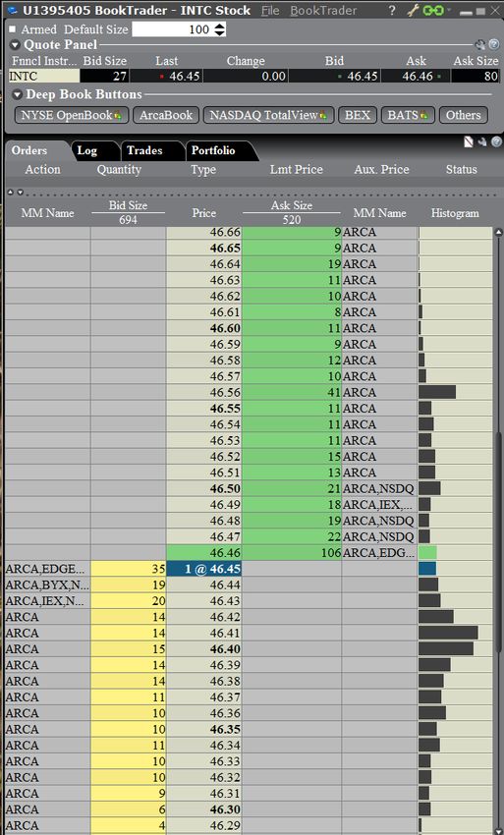Click the Ask Size 520 column header
Screen dimensions: 504x835
[292, 212]
